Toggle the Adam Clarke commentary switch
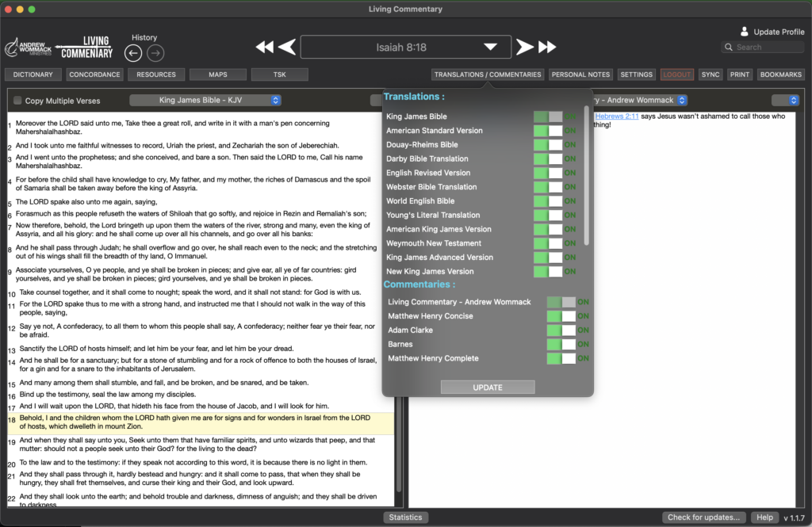812x527 pixels. tap(561, 330)
